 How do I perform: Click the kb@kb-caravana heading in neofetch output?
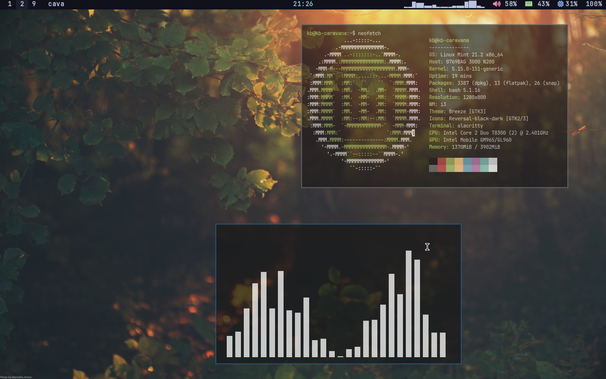[449, 40]
